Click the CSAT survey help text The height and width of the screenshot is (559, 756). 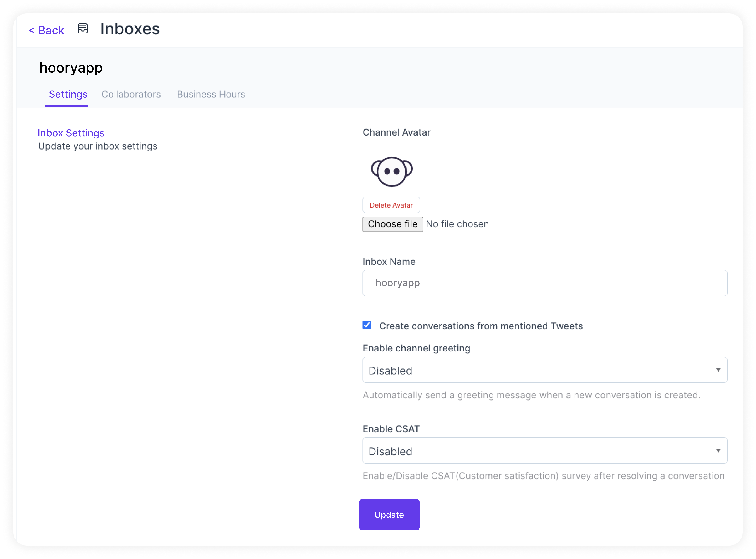[x=544, y=476]
